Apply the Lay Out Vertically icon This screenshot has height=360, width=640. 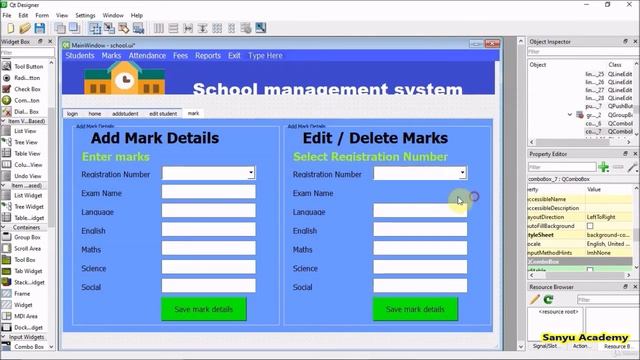[173, 28]
